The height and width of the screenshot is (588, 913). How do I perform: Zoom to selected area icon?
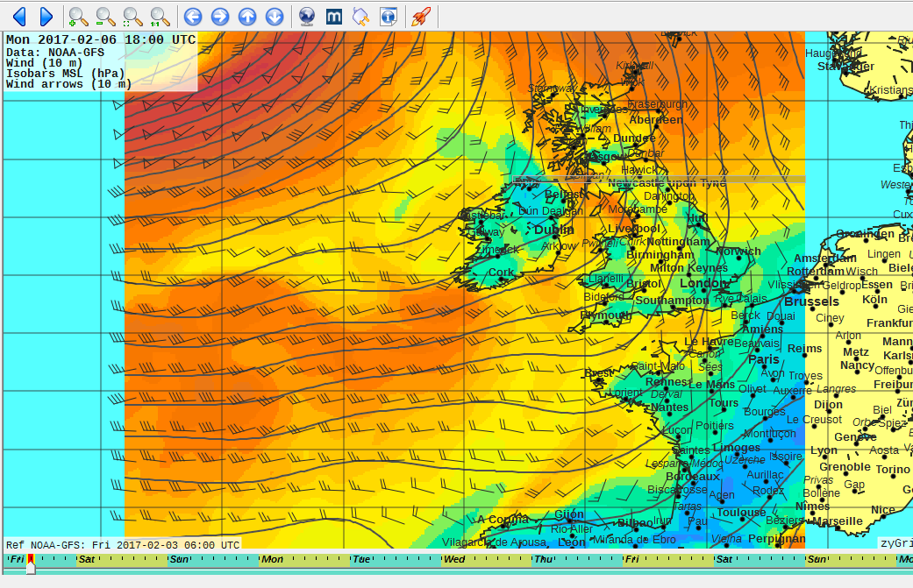tap(132, 17)
